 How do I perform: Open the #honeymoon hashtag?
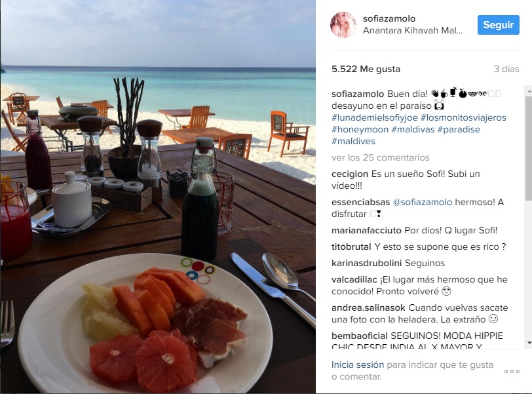[x=360, y=129]
